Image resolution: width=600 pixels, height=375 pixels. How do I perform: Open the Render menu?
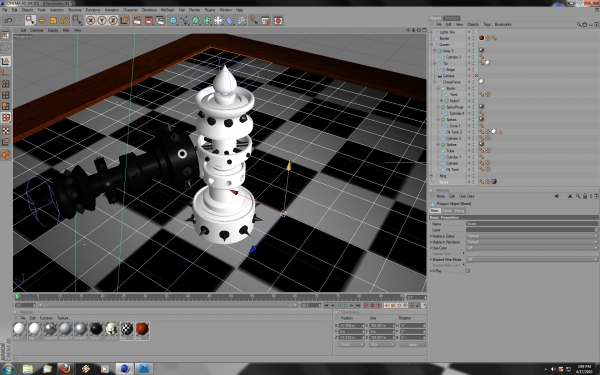pos(194,10)
